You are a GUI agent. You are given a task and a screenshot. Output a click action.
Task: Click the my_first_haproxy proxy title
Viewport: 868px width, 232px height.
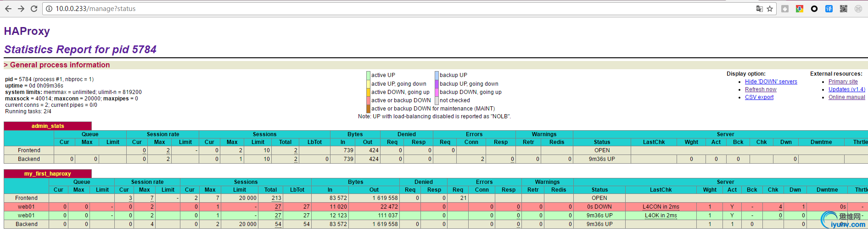48,174
